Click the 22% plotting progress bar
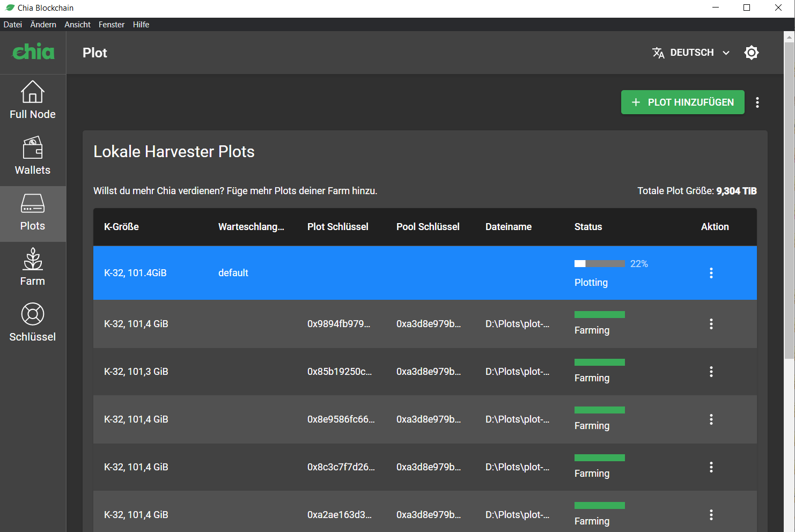This screenshot has width=795, height=532. point(600,264)
